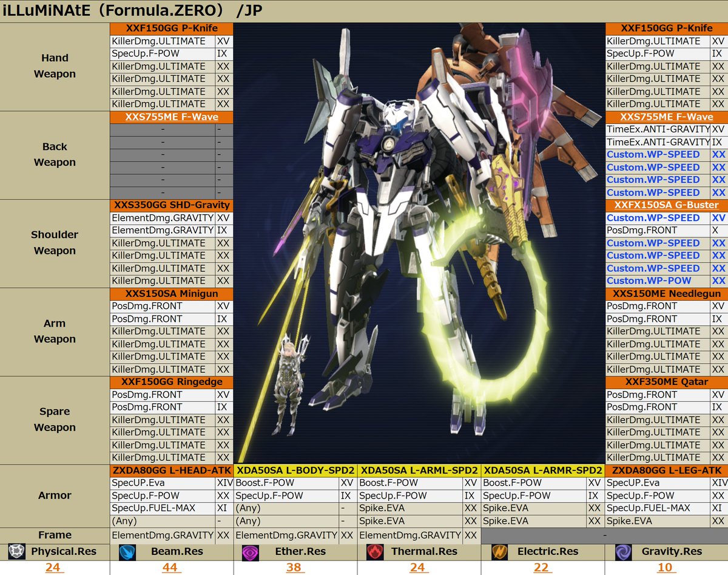The width and height of the screenshot is (728, 575).
Task: Select the Frame row label
Action: pos(55,535)
